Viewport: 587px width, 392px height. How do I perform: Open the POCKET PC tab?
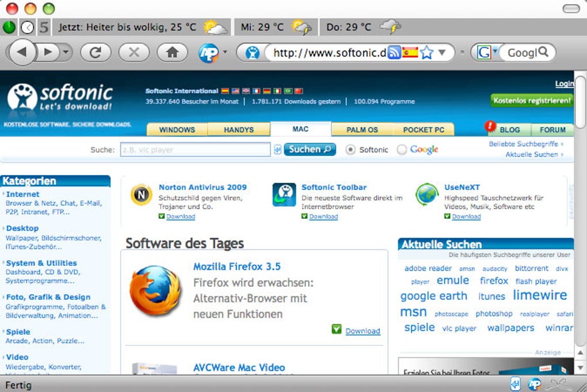coord(424,130)
